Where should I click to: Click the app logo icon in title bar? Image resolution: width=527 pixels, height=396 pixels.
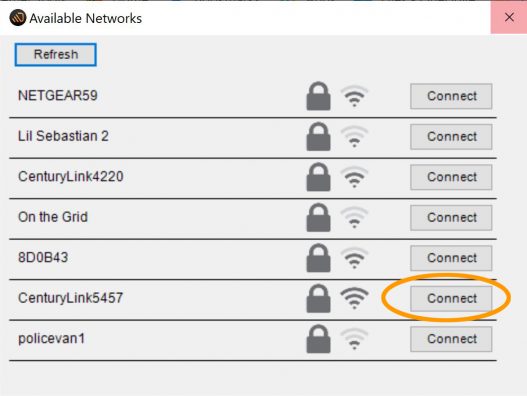pyautogui.click(x=17, y=18)
